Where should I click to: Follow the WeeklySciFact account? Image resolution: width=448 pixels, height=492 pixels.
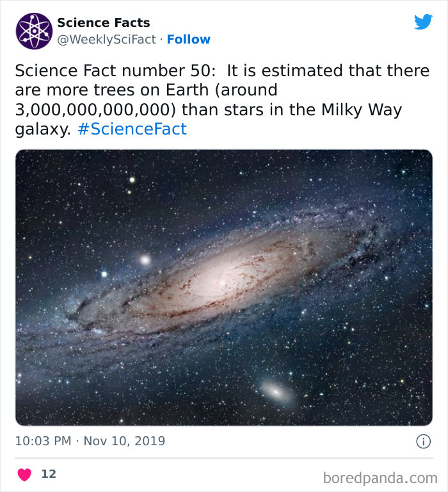[x=189, y=40]
